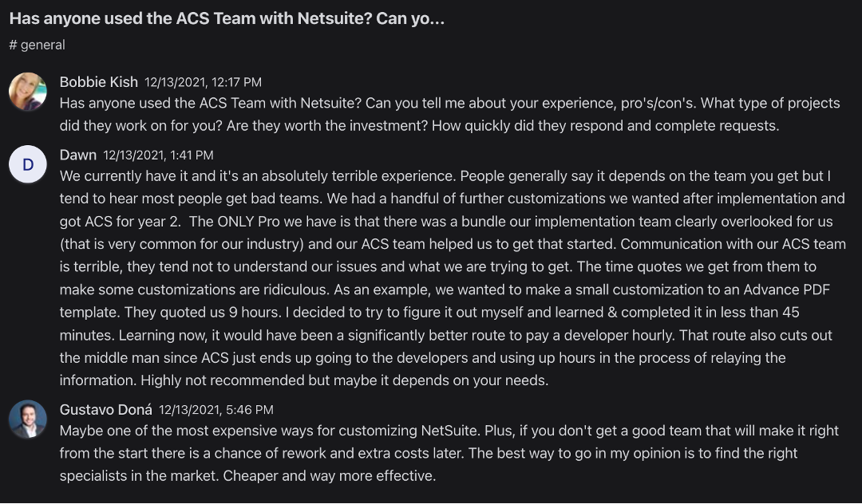Image resolution: width=862 pixels, height=504 pixels.
Task: Click Bobbie Kish's profile photo avatar
Action: (x=28, y=92)
